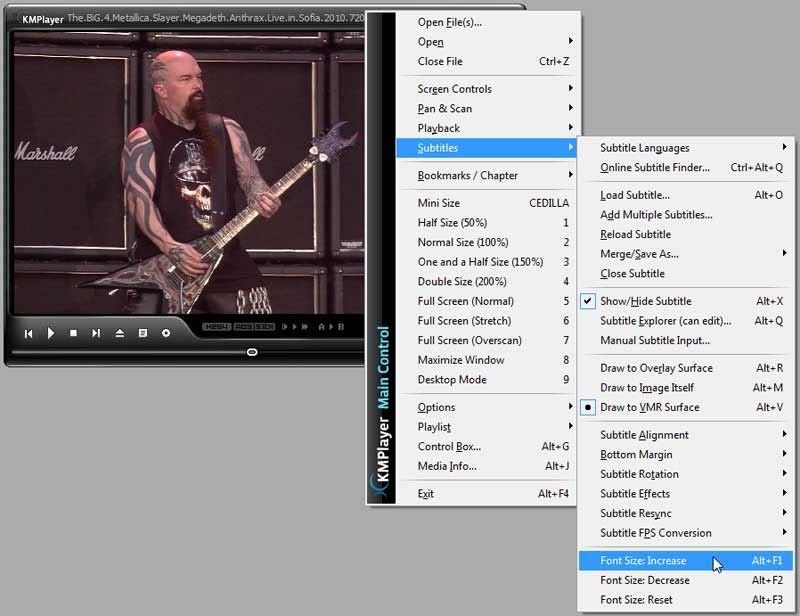Click the fast-forward speed icon
Screen dimensions: 800x616
coord(305,327)
